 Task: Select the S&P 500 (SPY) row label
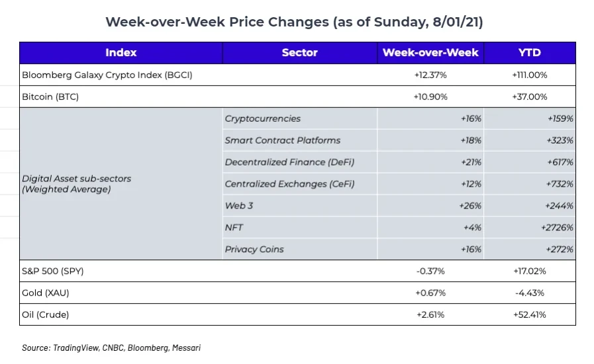[x=53, y=271]
